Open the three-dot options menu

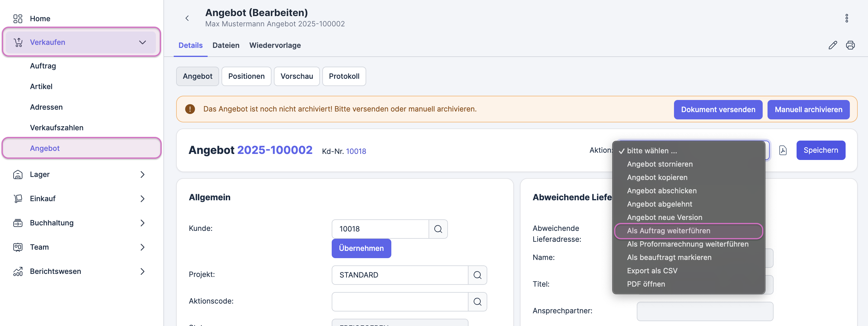point(846,18)
